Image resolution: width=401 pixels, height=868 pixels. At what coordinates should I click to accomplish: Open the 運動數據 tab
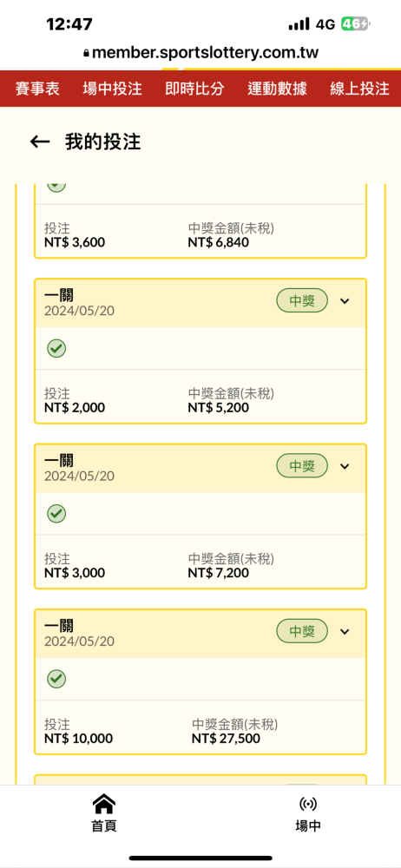pyautogui.click(x=277, y=89)
